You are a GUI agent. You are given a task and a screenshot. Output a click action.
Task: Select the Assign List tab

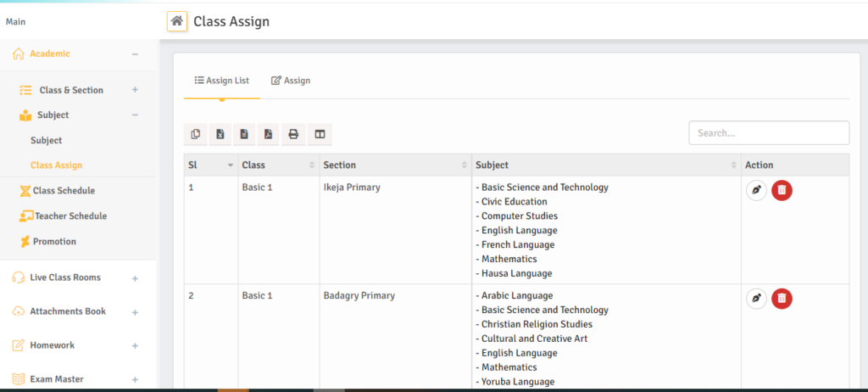click(222, 81)
